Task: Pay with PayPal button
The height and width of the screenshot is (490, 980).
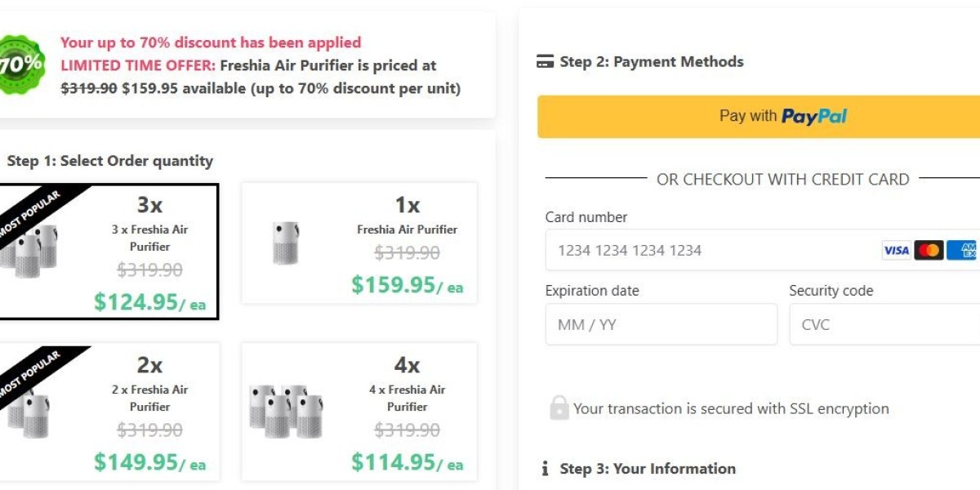Action: pyautogui.click(x=759, y=117)
